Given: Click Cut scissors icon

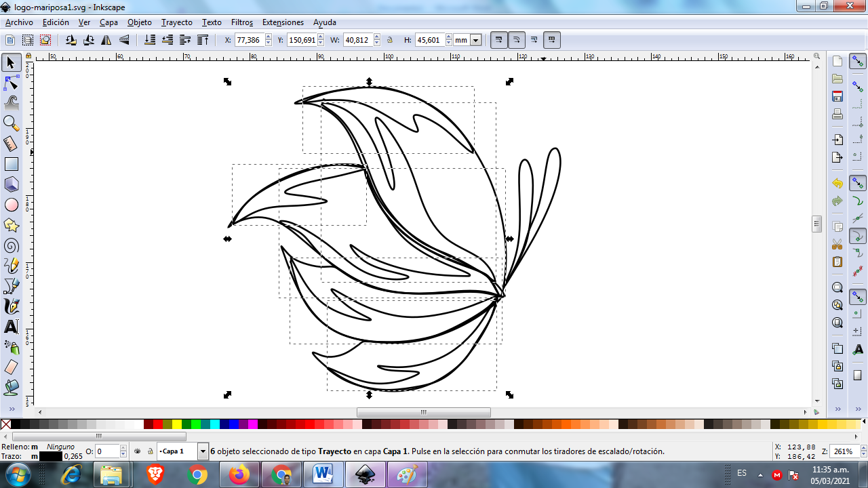Looking at the screenshot, I should (837, 244).
